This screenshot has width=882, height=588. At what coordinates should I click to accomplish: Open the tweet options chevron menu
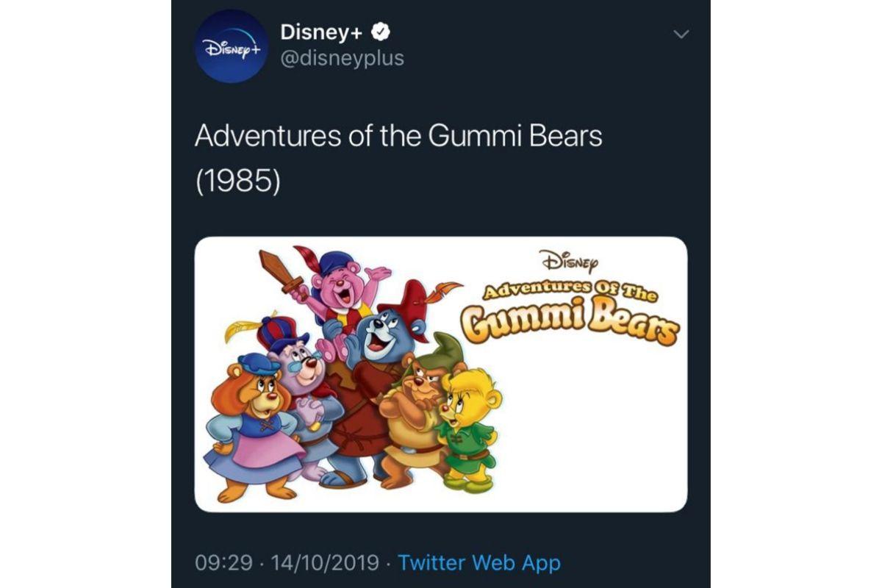[x=682, y=35]
